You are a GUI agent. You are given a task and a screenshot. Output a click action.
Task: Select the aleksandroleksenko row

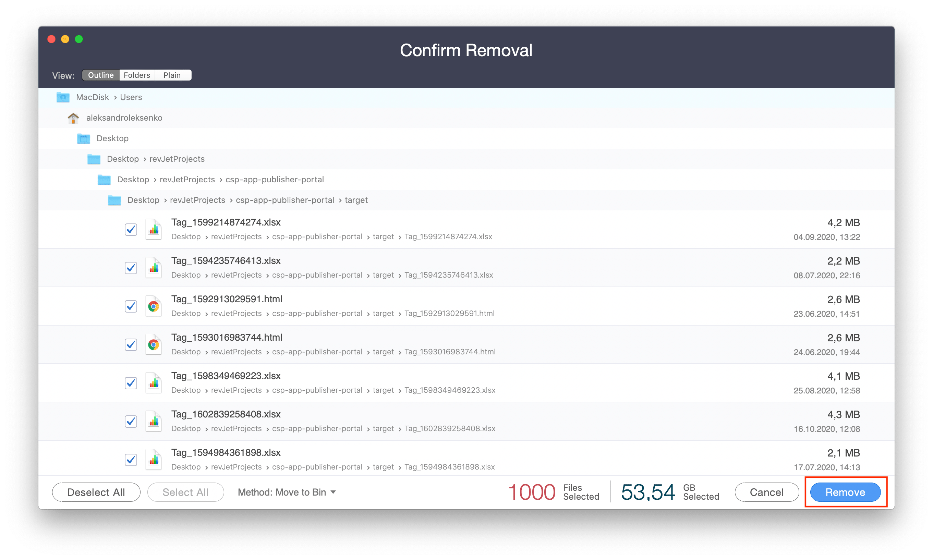(x=466, y=118)
